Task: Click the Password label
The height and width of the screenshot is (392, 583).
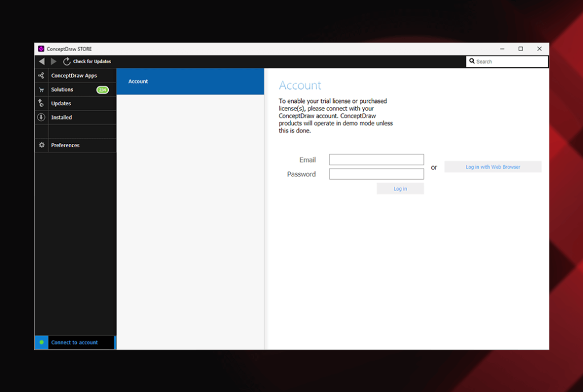Action: [301, 174]
